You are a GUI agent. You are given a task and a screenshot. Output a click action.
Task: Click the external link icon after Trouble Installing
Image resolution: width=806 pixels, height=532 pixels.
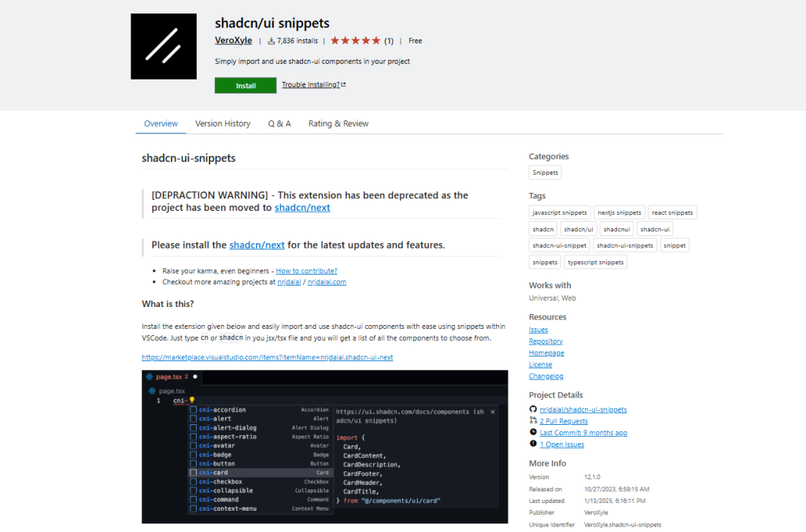click(343, 84)
